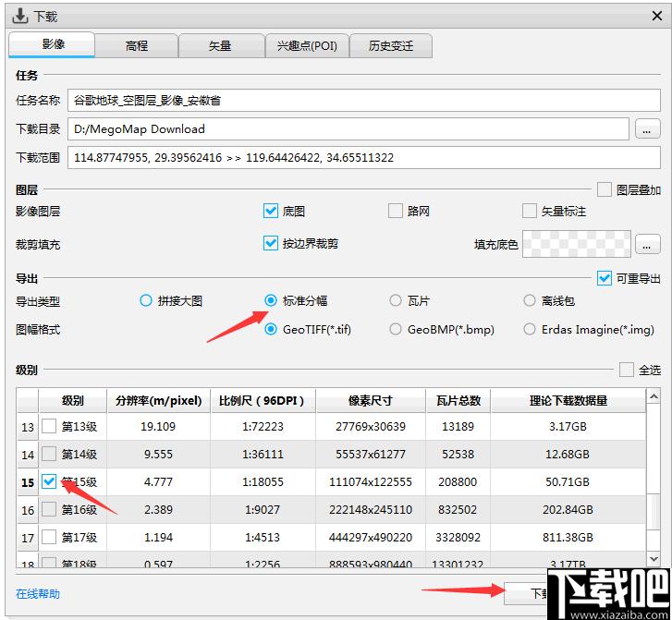Toggle the 可重导出 checkbox
672x620 pixels.
point(605,278)
